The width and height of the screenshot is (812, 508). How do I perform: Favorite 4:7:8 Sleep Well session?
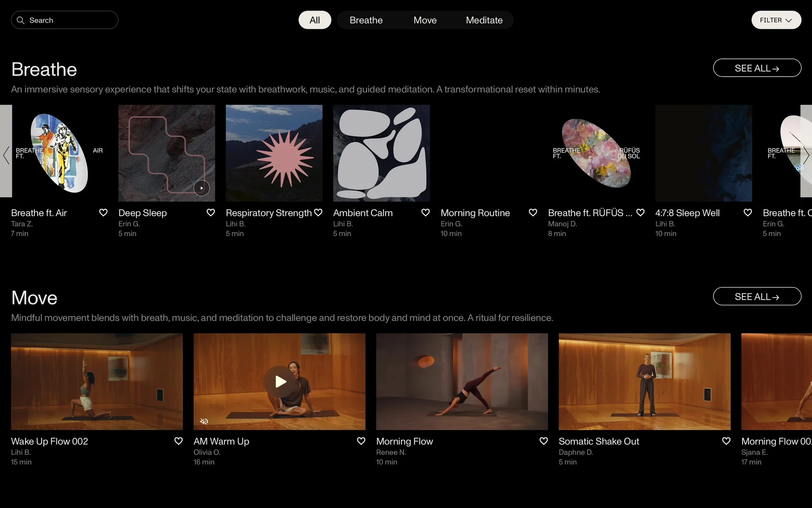(748, 213)
